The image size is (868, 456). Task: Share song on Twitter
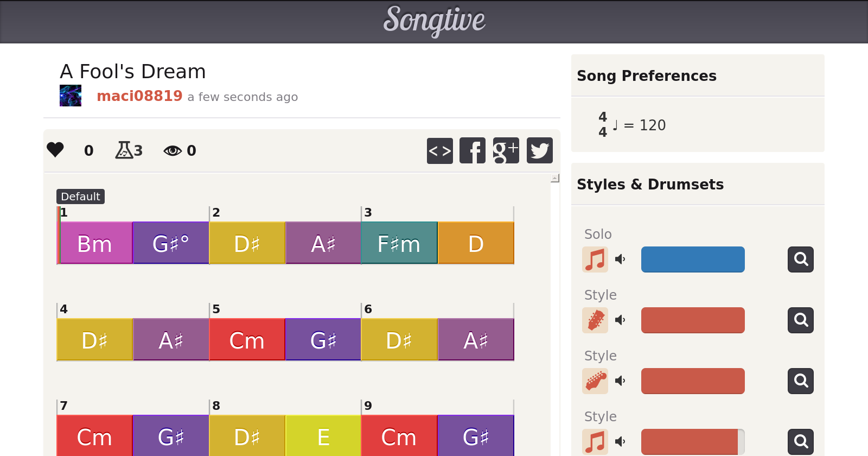539,150
